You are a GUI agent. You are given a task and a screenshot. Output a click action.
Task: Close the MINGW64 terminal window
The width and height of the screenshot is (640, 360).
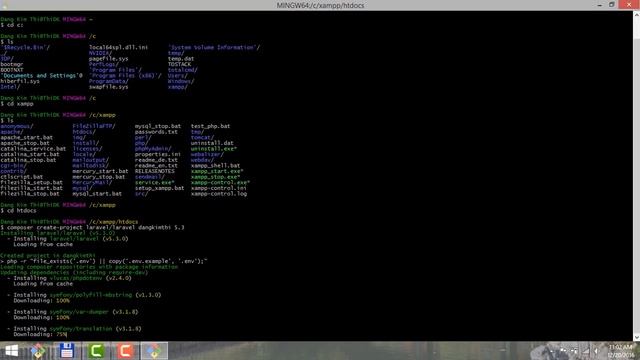(x=629, y=5)
